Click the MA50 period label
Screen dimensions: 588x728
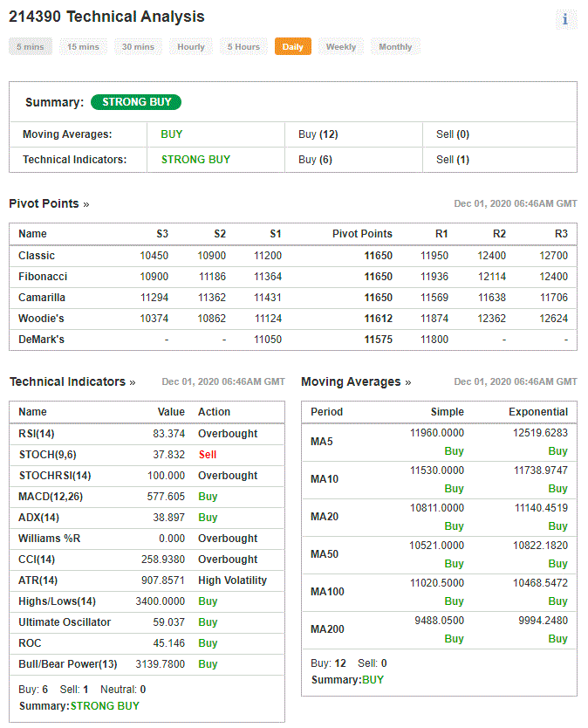click(325, 554)
